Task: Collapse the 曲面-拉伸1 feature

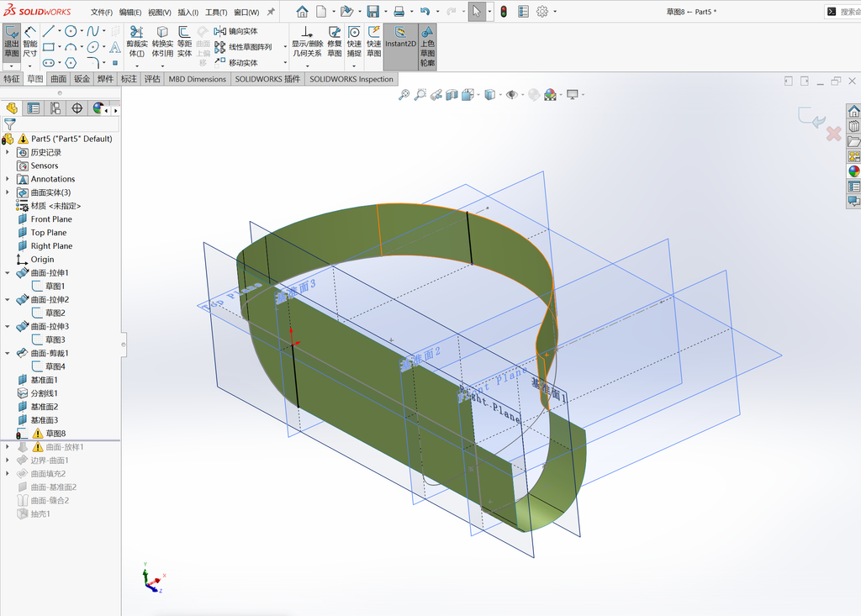Action: tap(7, 273)
